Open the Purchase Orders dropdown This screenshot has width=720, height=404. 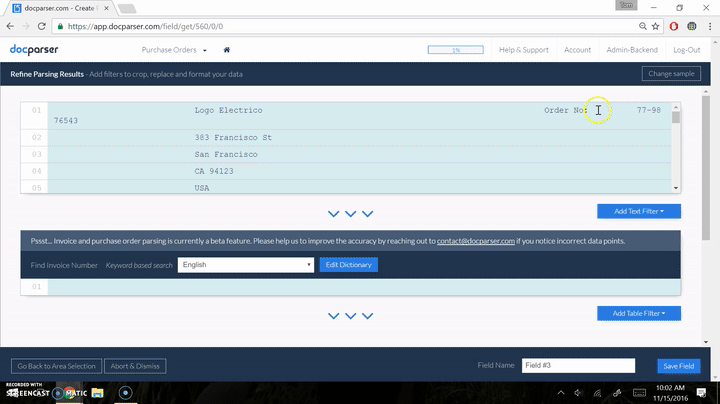click(175, 49)
